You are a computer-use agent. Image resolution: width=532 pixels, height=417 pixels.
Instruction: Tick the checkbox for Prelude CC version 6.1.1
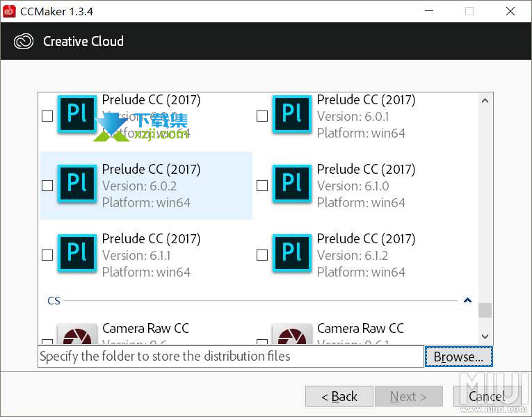[47, 255]
